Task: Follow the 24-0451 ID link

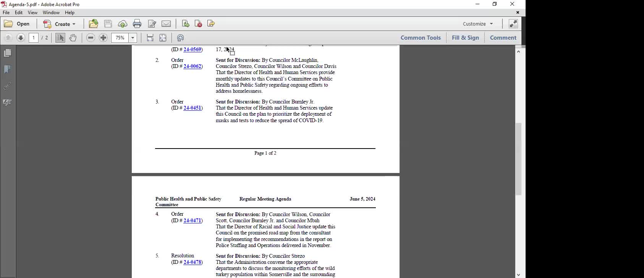Action: [192, 108]
